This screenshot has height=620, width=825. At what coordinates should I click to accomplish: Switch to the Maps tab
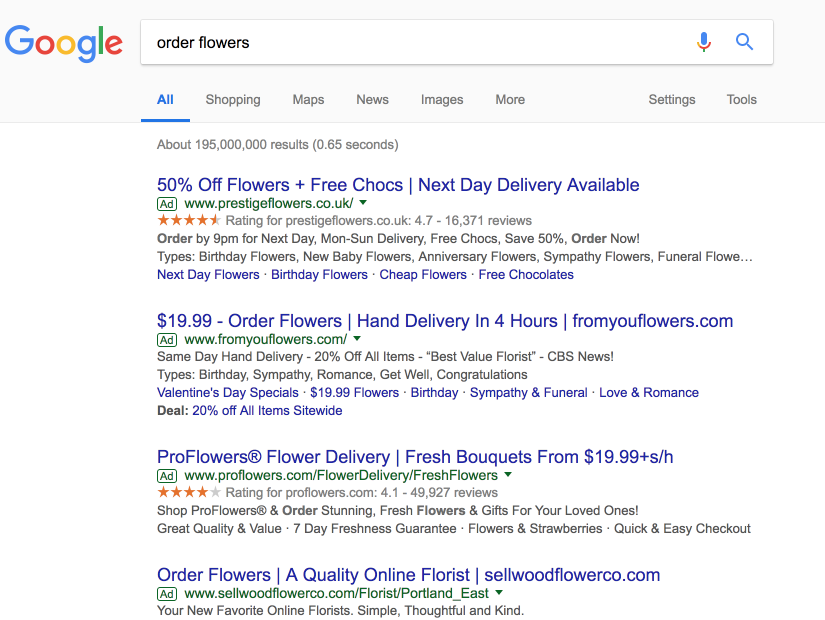(x=308, y=99)
